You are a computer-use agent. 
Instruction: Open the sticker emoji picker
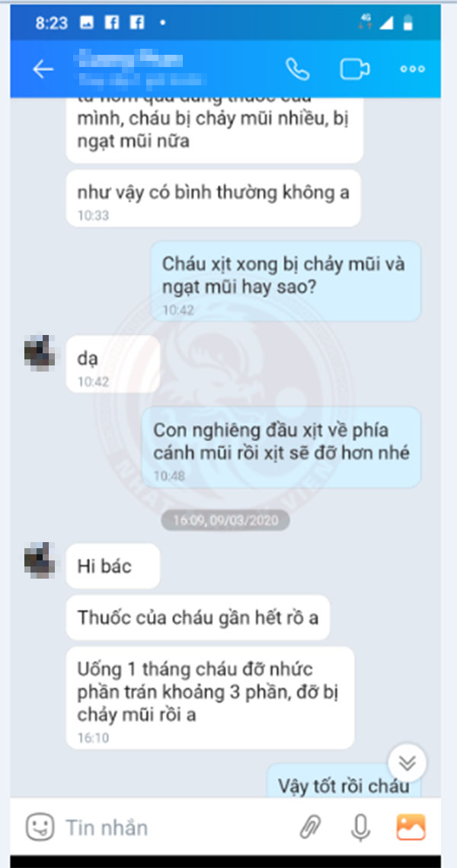pyautogui.click(x=40, y=827)
